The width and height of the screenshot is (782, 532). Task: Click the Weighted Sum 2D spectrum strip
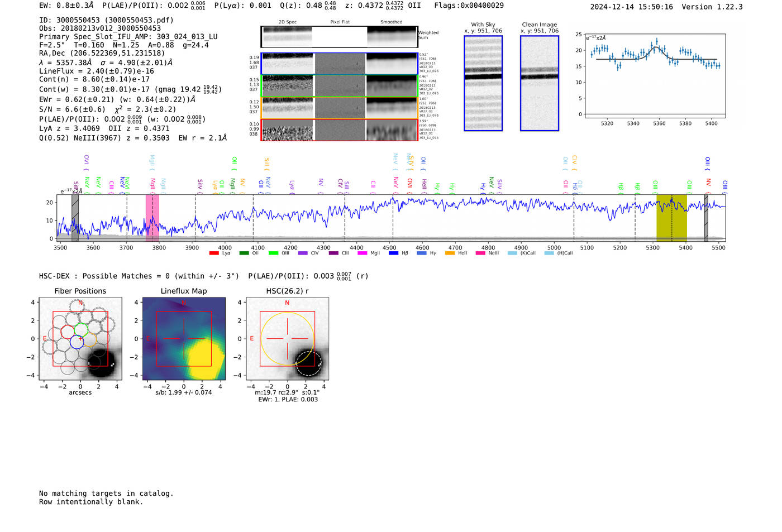coord(339,37)
